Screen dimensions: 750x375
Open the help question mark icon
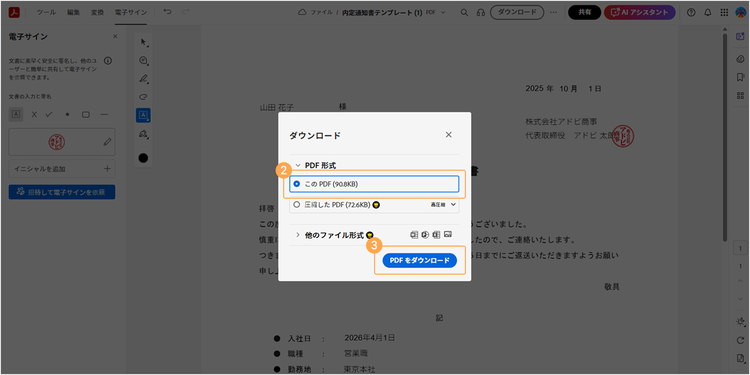coord(691,12)
